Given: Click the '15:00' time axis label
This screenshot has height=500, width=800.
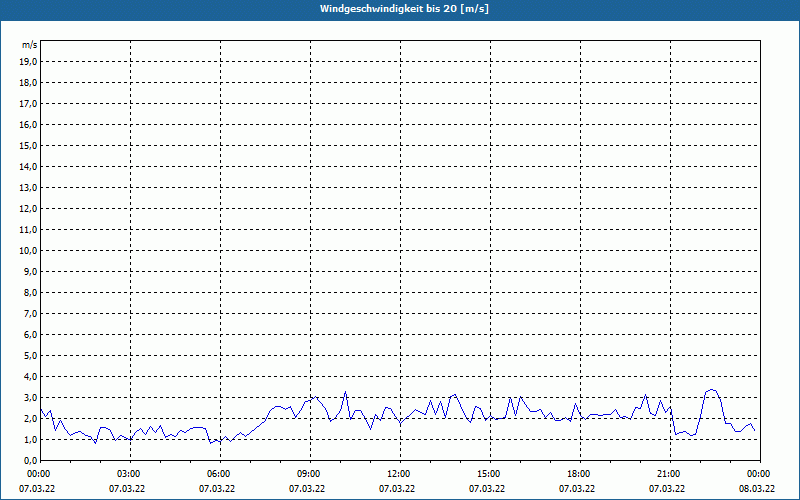Looking at the screenshot, I should tap(490, 474).
